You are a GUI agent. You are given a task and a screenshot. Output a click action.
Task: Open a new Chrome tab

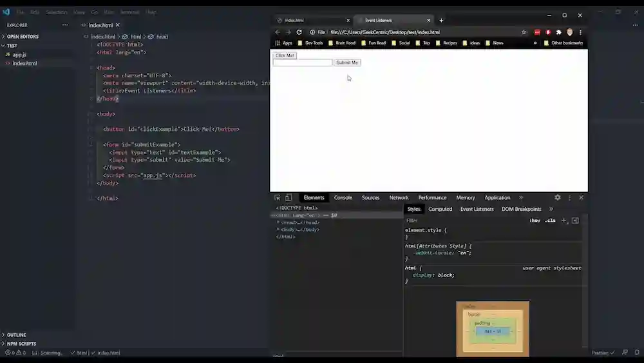(x=441, y=21)
